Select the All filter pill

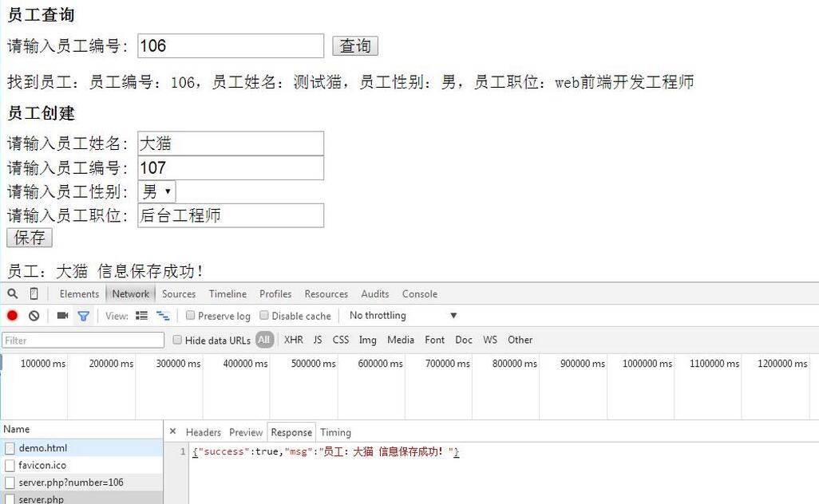[x=264, y=340]
